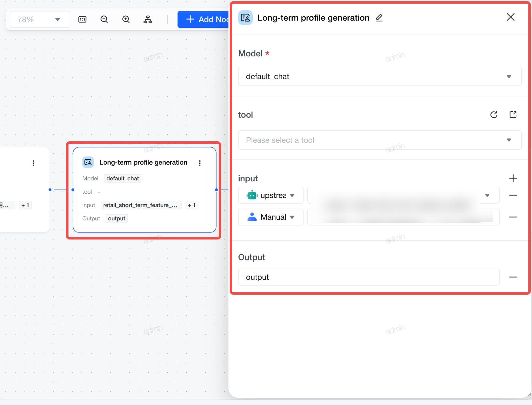This screenshot has height=405, width=532.
Task: Click the zoom in magnifier icon
Action: [x=126, y=20]
